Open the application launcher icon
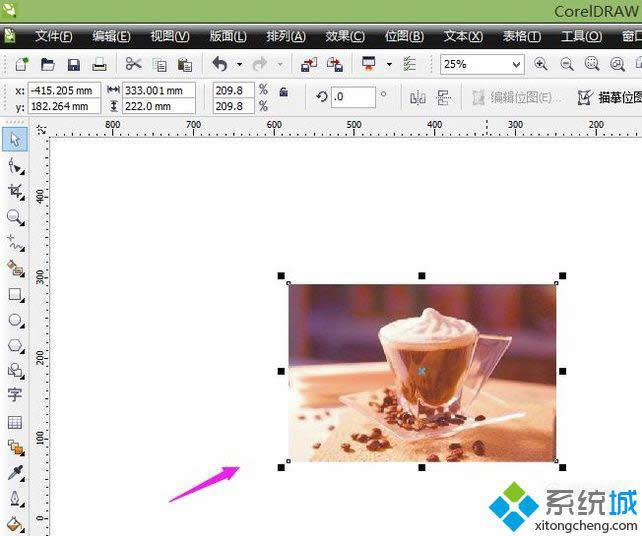 pyautogui.click(x=368, y=64)
